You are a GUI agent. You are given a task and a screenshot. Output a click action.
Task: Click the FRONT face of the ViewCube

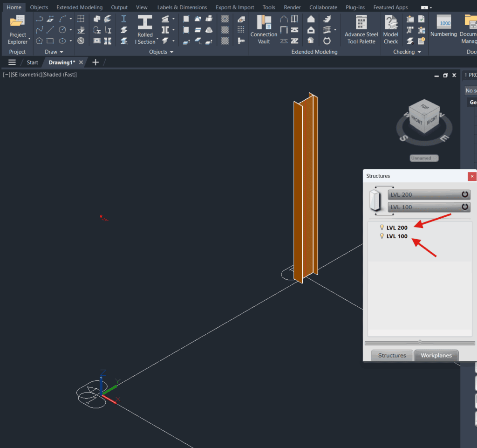(416, 121)
